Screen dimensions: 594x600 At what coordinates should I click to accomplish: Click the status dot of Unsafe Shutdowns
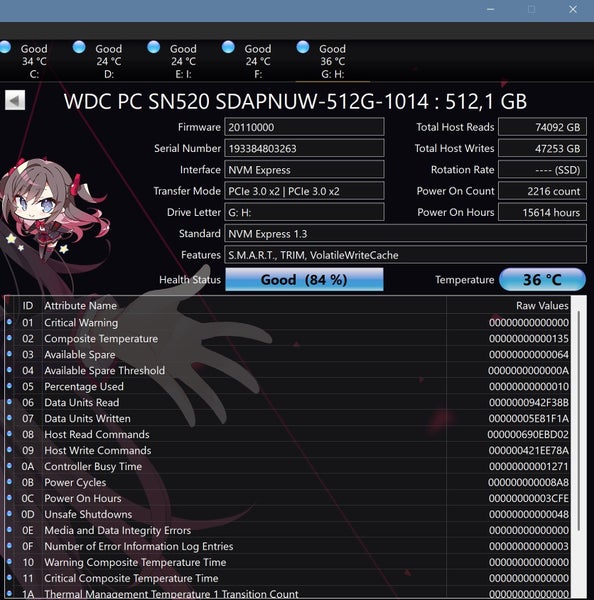(10, 514)
